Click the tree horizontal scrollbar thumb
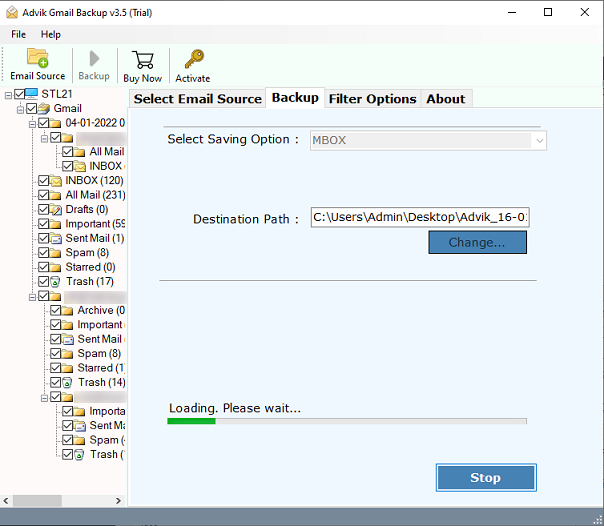 (37, 501)
